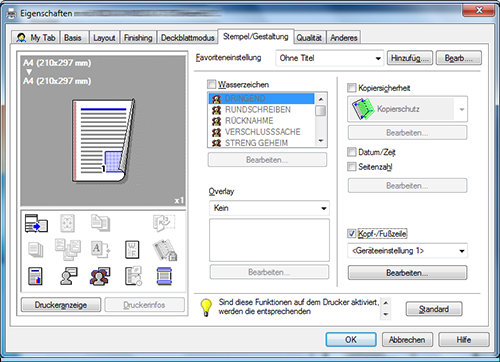Click the greyed Druckerinfos button
The height and width of the screenshot is (362, 500).
pyautogui.click(x=144, y=305)
